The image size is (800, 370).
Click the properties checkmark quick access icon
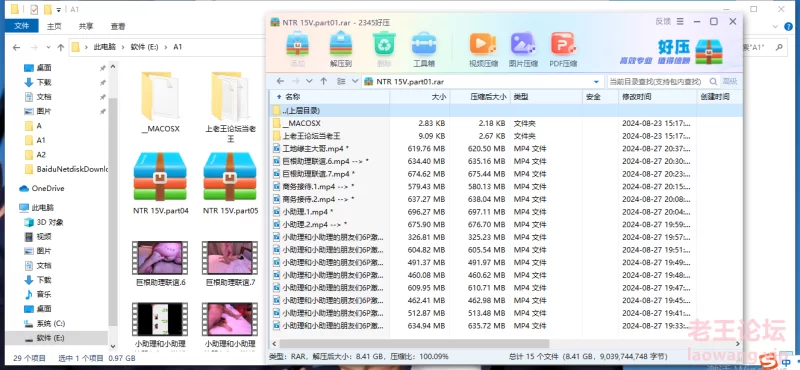click(34, 10)
